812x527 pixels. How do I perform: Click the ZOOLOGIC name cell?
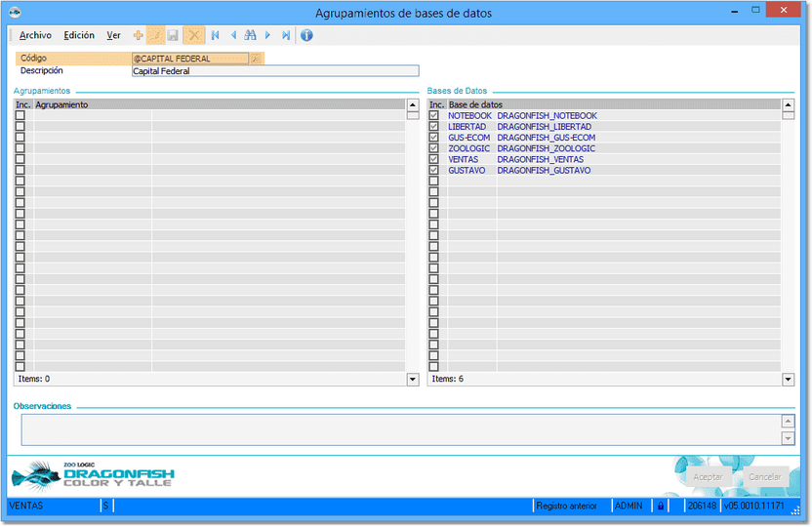tap(468, 148)
